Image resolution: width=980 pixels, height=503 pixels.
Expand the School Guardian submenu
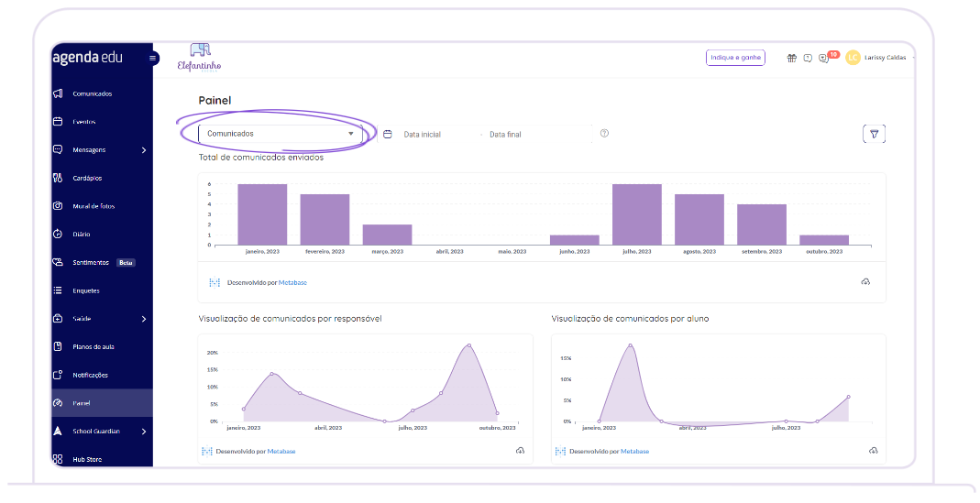[x=144, y=432]
